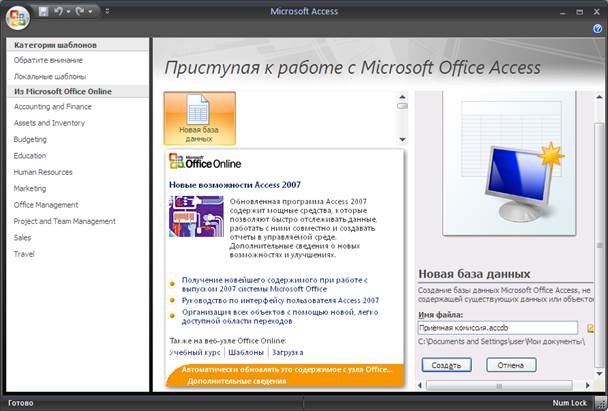The image size is (608, 411).
Task: Open Human Resources templates category
Action: click(43, 172)
